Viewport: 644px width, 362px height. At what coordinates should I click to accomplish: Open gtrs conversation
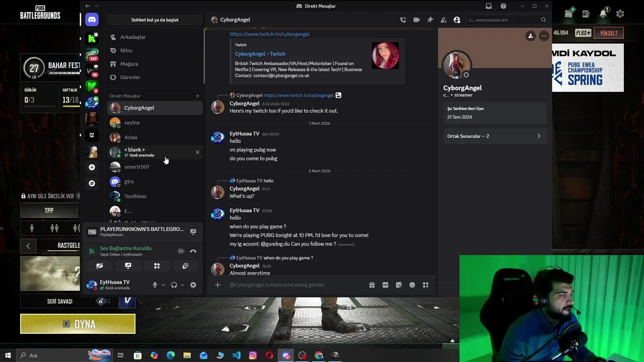tap(155, 182)
